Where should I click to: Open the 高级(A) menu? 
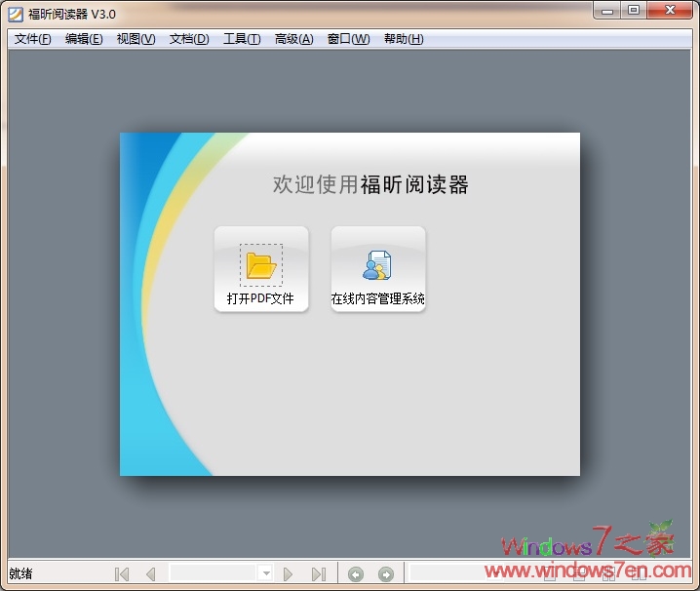[x=293, y=39]
